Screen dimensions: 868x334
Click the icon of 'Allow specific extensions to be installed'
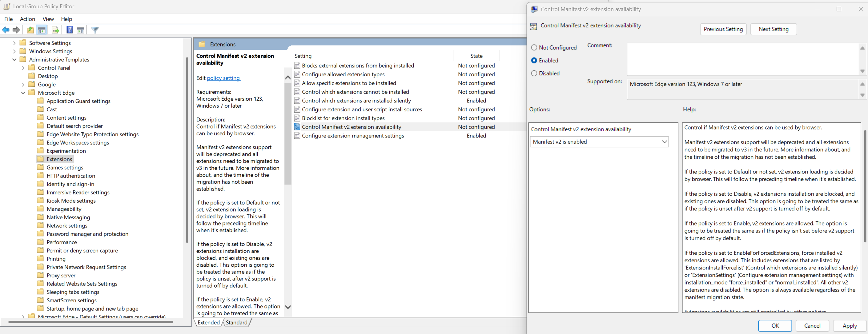pyautogui.click(x=297, y=83)
